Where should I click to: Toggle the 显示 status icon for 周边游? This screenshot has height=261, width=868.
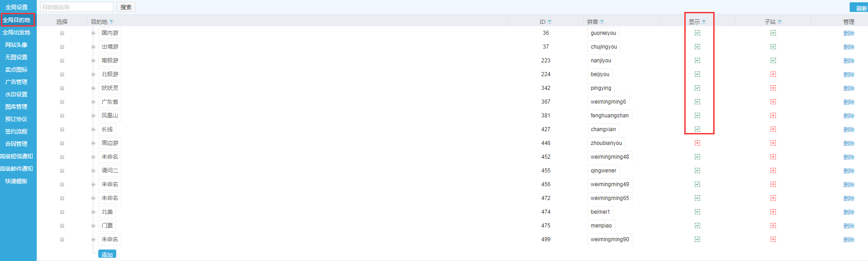pos(697,143)
